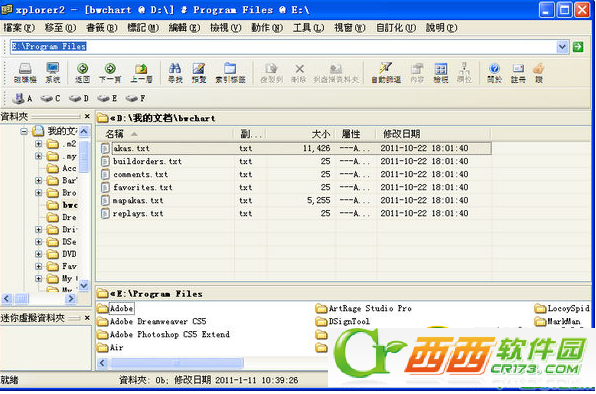Image resolution: width=596 pixels, height=394 pixels.
Task: Select the akas.txt file
Action: pos(131,149)
